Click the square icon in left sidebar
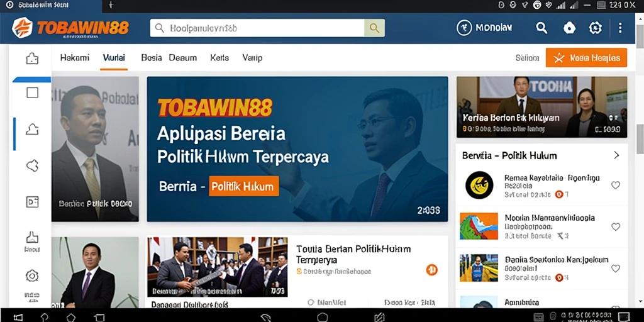 coord(32,93)
